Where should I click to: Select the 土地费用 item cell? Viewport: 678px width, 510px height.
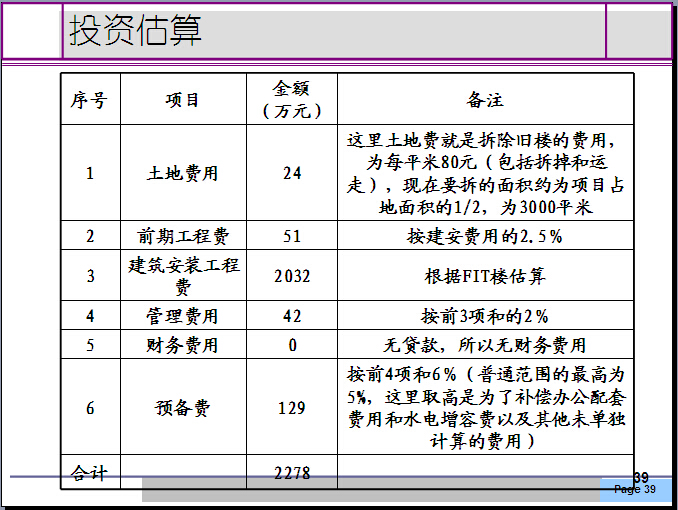coord(182,173)
